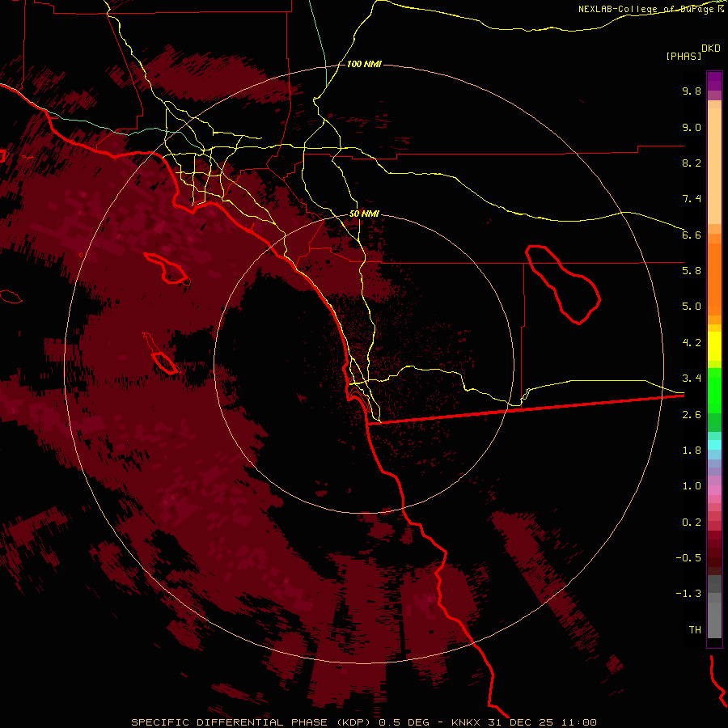Viewport: 728px width, 728px height.
Task: Pick the pale peach band of the scale
Action: point(714,166)
